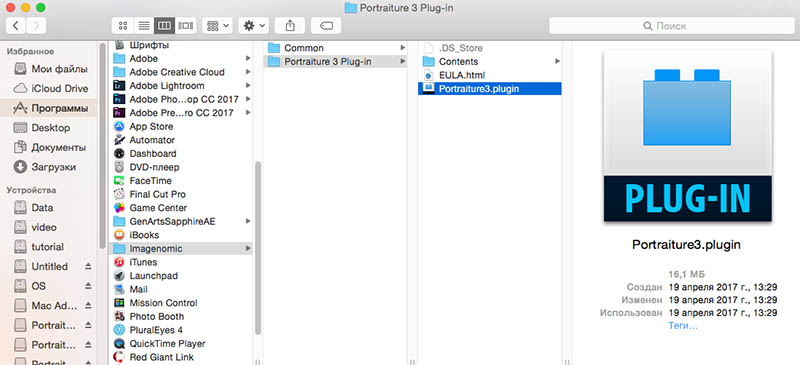Image resolution: width=800 pixels, height=365 pixels.
Task: Eject the Mac Ad... volume
Action: point(88,306)
